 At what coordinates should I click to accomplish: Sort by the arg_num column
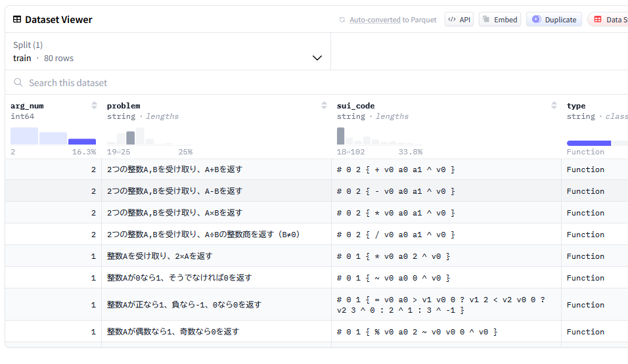pos(94,105)
